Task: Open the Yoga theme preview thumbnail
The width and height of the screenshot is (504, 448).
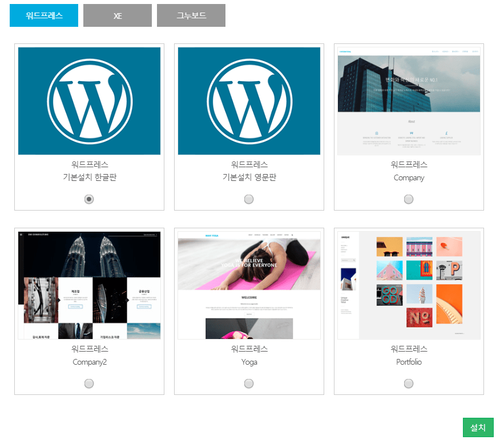Action: pyautogui.click(x=249, y=285)
